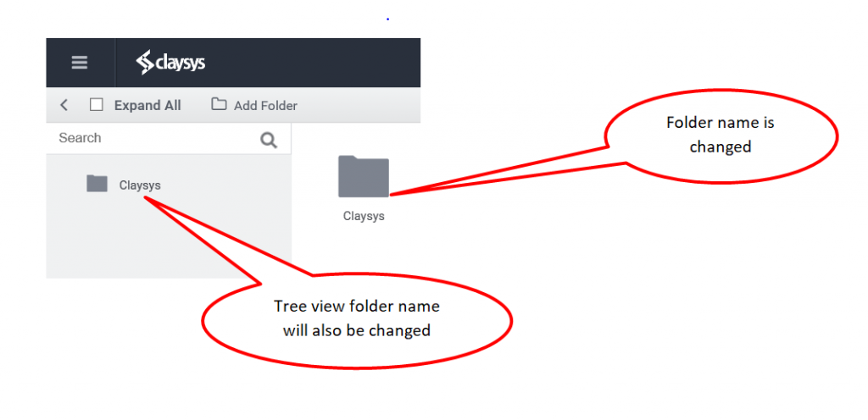The image size is (868, 420).
Task: Open the large Claysys folder icon
Action: click(364, 176)
